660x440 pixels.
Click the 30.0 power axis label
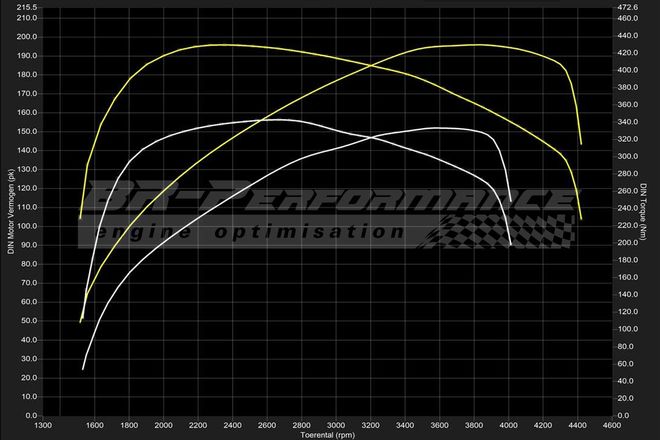28,359
